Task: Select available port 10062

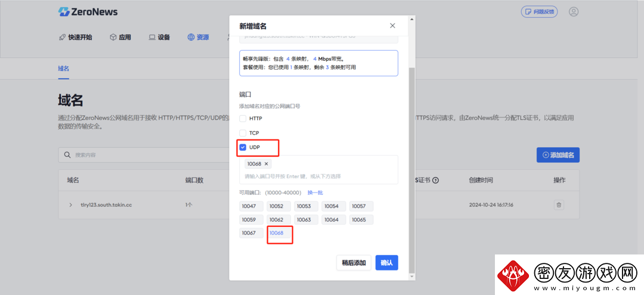Action: tap(278, 219)
